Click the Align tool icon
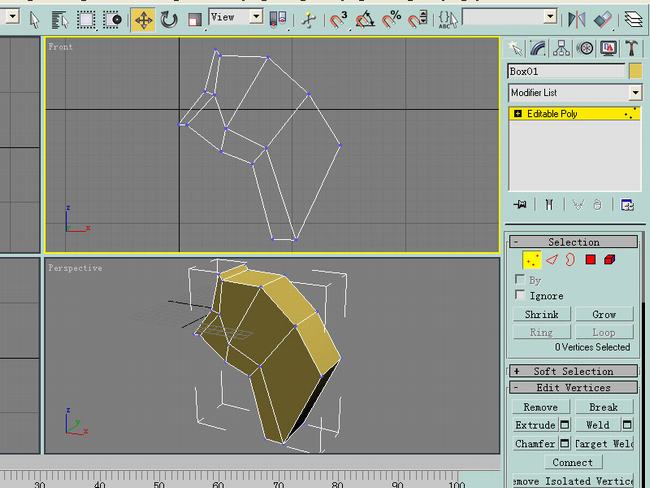The image size is (650, 488). coord(603,19)
